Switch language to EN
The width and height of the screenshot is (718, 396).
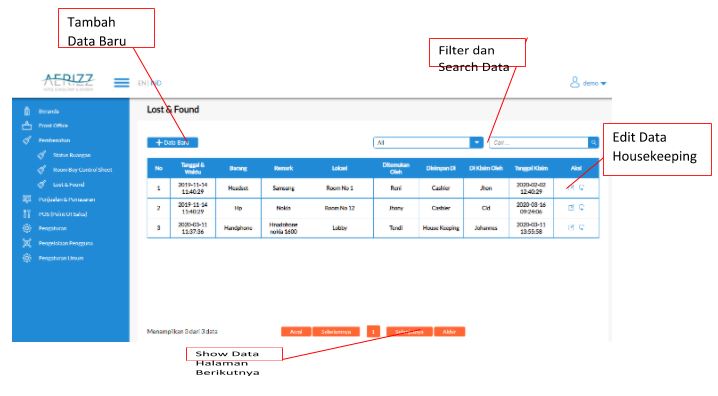[x=142, y=83]
